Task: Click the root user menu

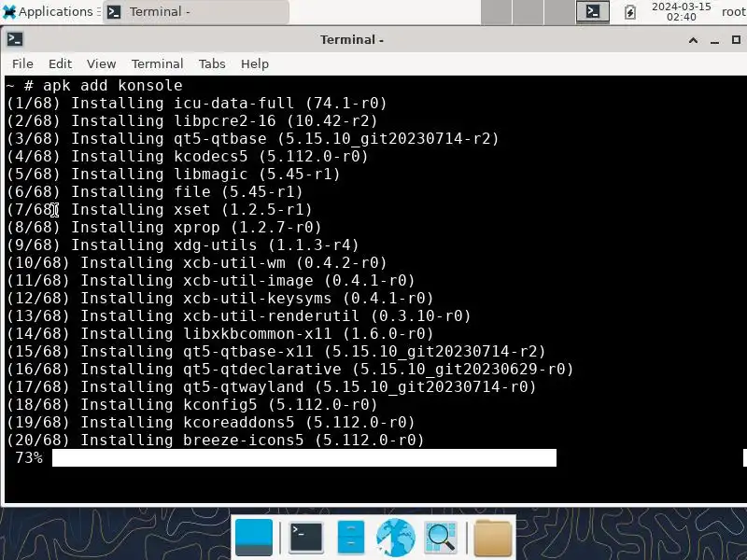Action: pos(734,11)
